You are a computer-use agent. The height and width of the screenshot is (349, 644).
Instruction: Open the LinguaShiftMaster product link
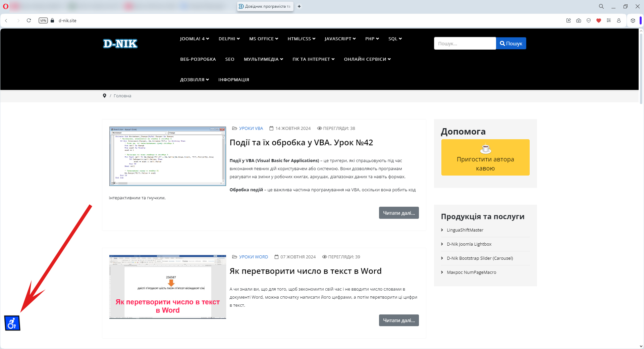pyautogui.click(x=465, y=230)
